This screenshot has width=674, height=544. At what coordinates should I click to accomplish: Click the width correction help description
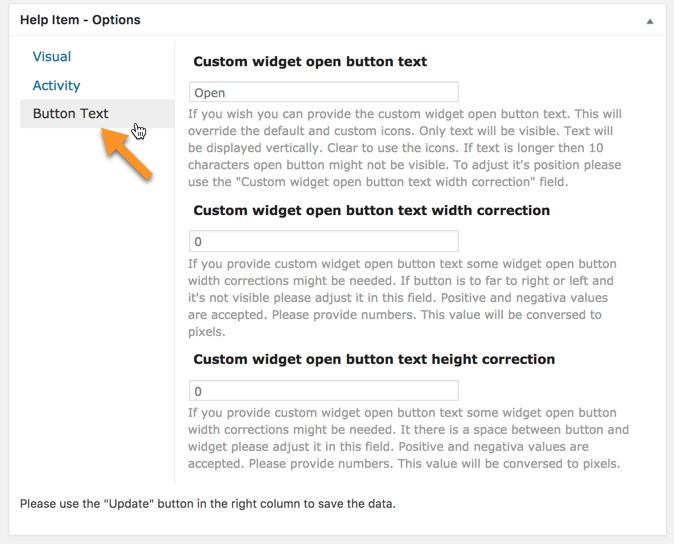coord(402,297)
